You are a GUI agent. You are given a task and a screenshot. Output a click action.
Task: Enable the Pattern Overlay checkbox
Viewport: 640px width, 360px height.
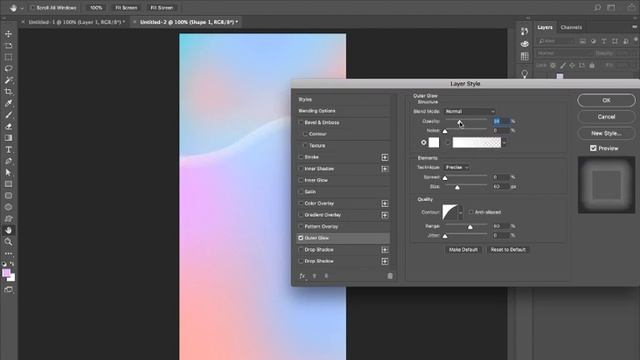click(301, 227)
